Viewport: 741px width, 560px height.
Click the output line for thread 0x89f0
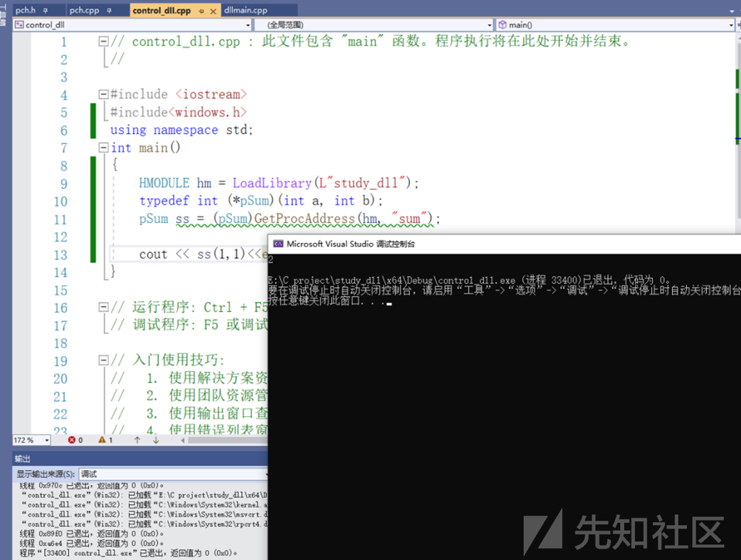(x=92, y=534)
